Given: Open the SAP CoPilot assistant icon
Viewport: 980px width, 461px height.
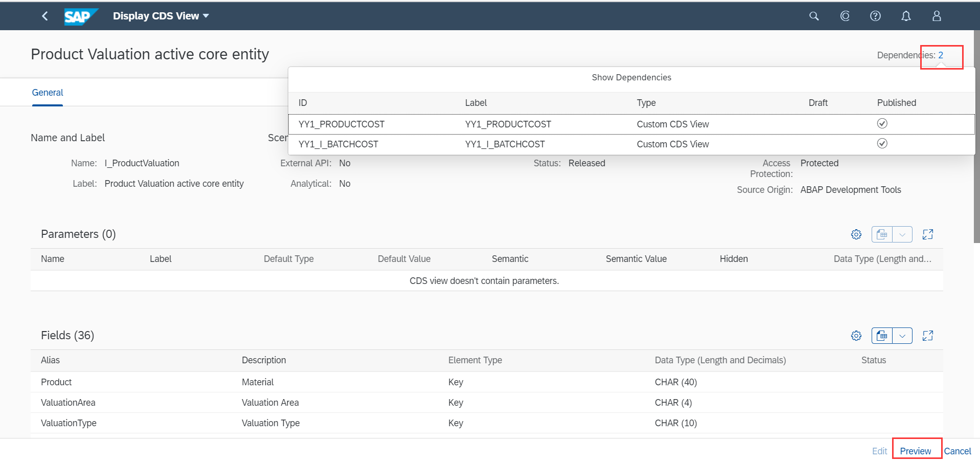Looking at the screenshot, I should (845, 16).
